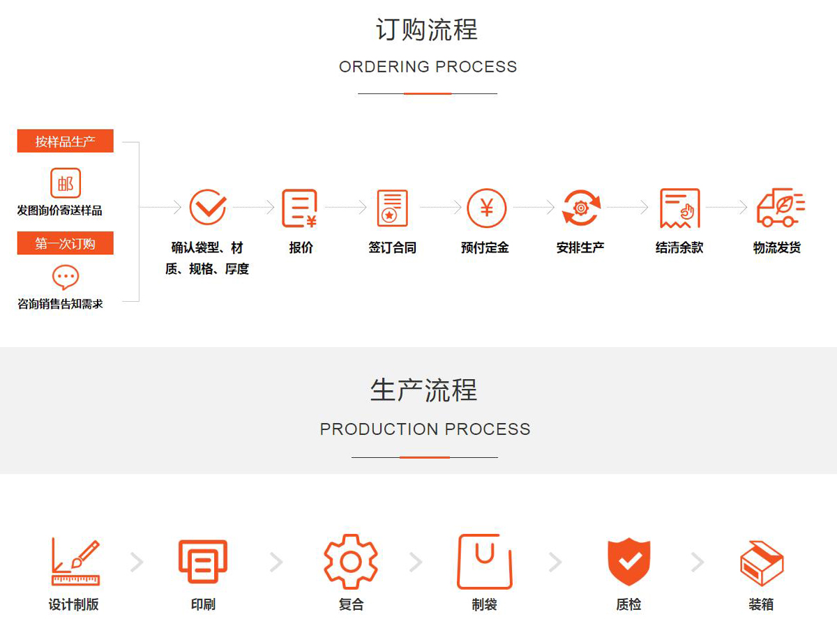The image size is (837, 644).
Task: Select the 设计制版 ruler and brush icon
Action: pos(75,562)
